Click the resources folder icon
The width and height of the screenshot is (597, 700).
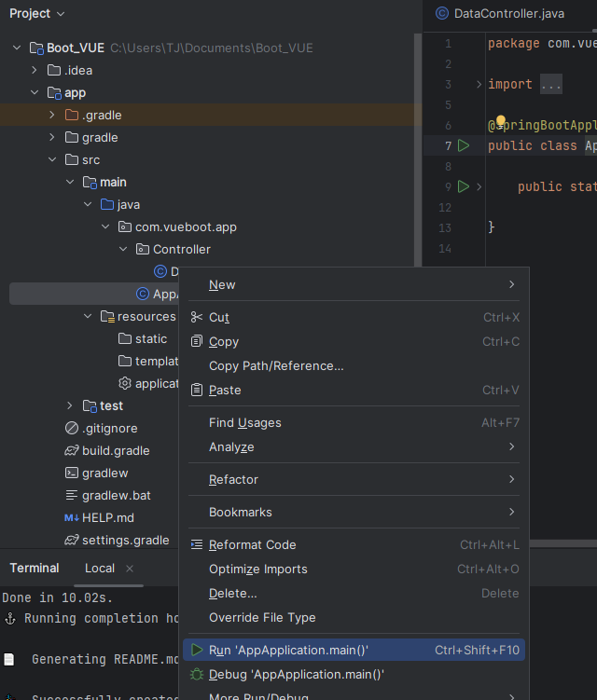click(107, 316)
